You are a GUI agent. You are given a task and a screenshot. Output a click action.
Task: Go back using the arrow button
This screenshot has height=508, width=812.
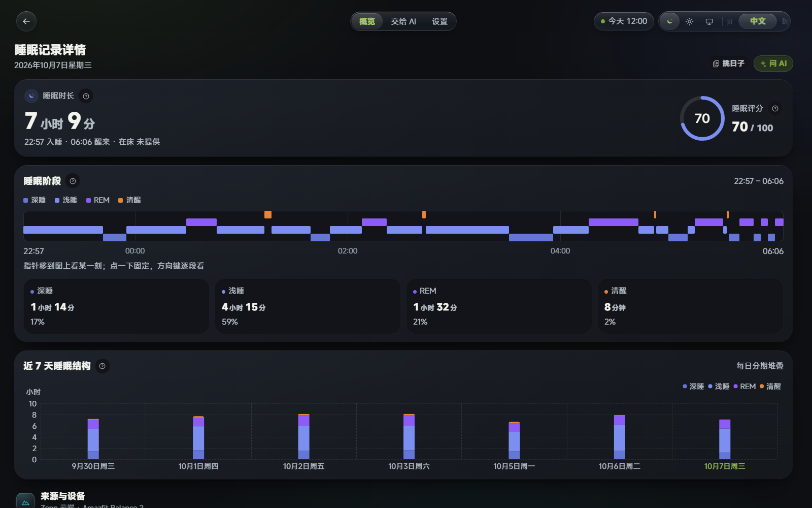point(26,21)
